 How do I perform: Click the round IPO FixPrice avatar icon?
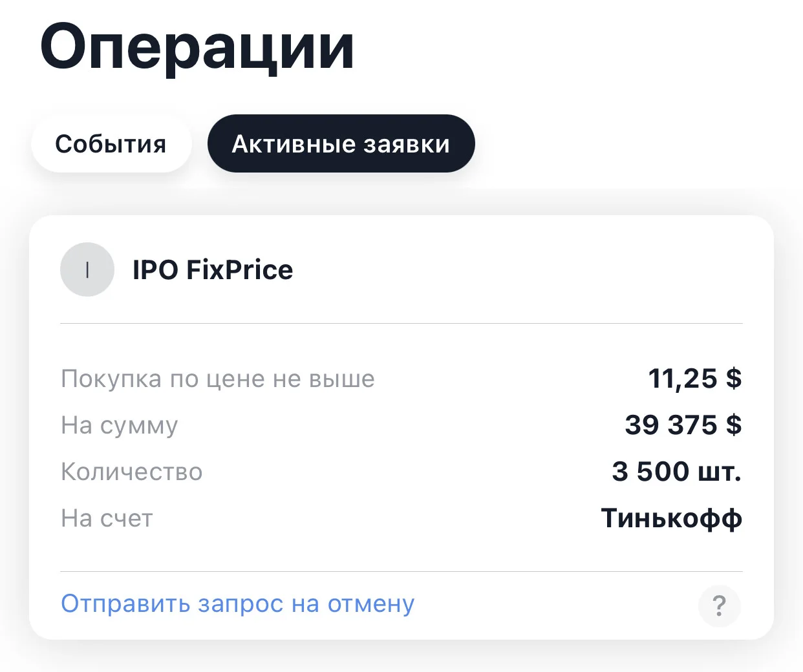[x=87, y=269]
